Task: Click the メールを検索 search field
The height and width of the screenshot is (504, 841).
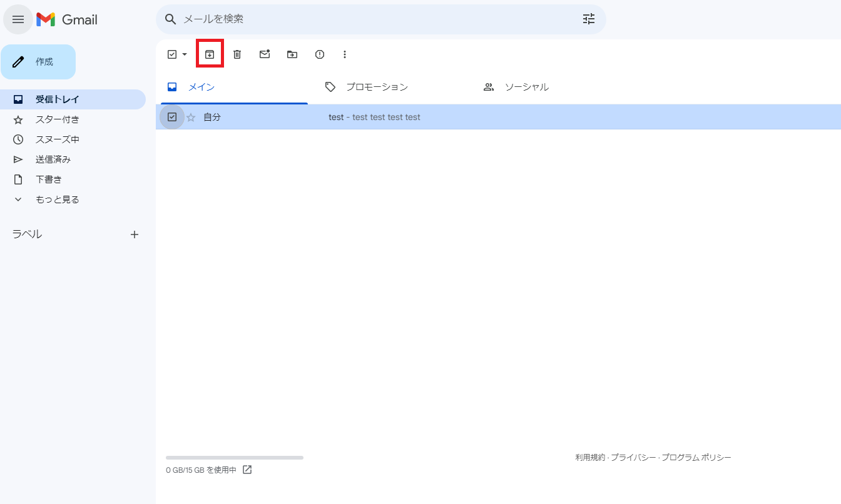Action: (x=375, y=19)
